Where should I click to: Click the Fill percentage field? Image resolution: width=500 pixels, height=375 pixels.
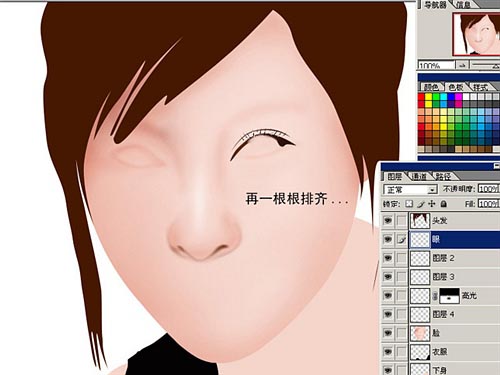[489, 204]
